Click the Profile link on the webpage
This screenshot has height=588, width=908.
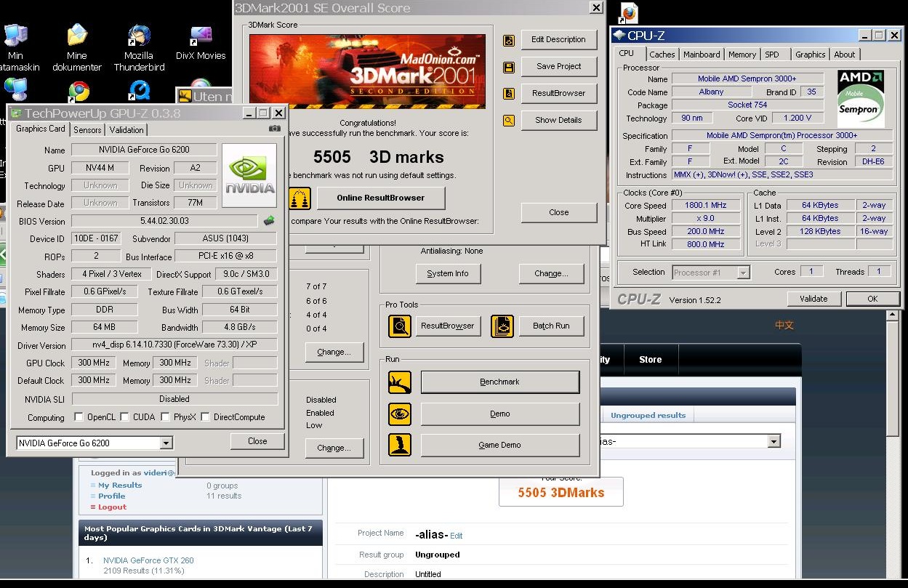[112, 496]
